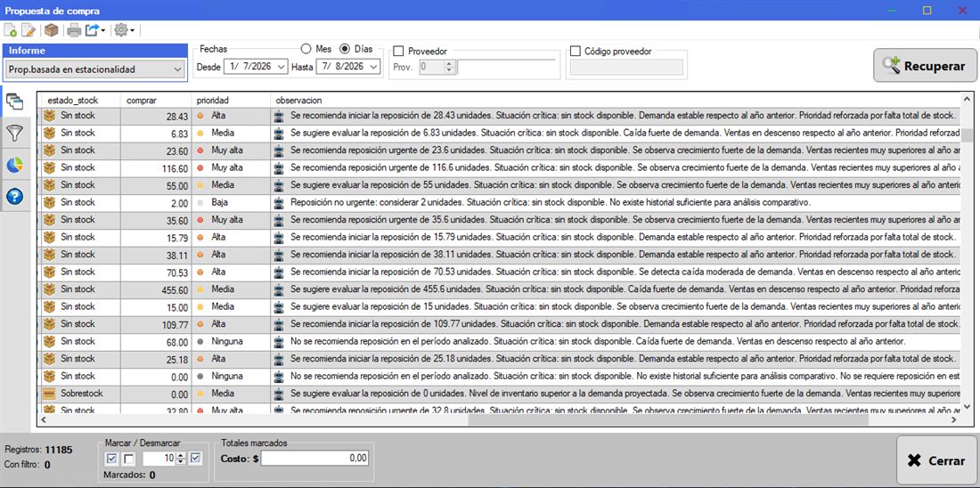Open the pie chart side tab

(x=14, y=165)
